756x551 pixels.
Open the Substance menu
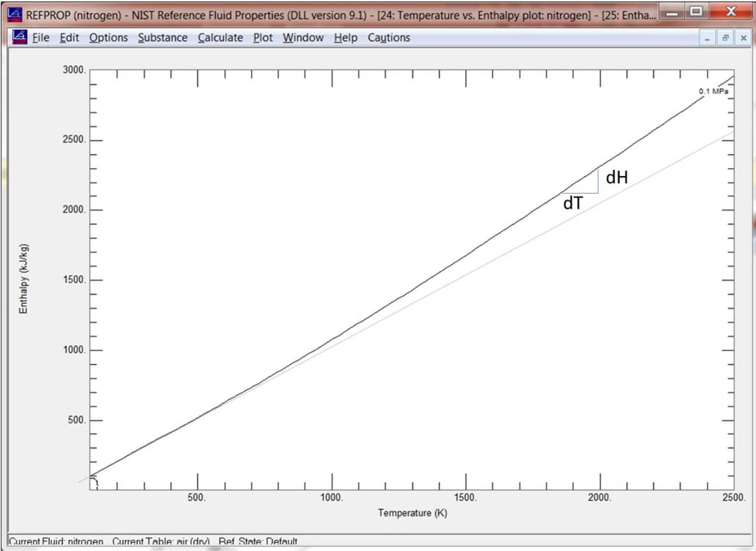point(162,37)
